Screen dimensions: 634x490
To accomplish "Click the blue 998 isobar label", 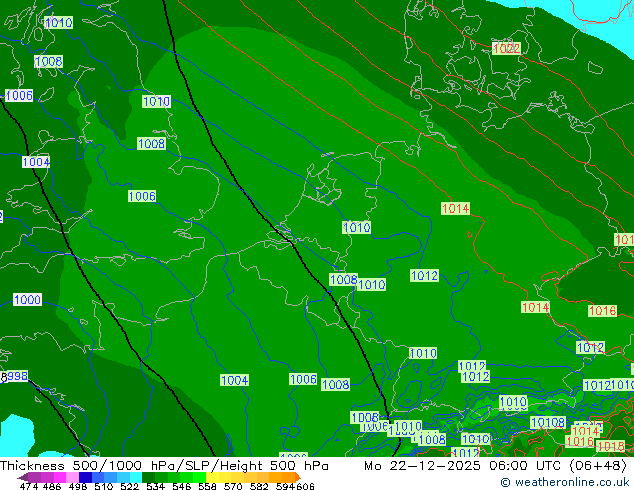I will [x=17, y=376].
